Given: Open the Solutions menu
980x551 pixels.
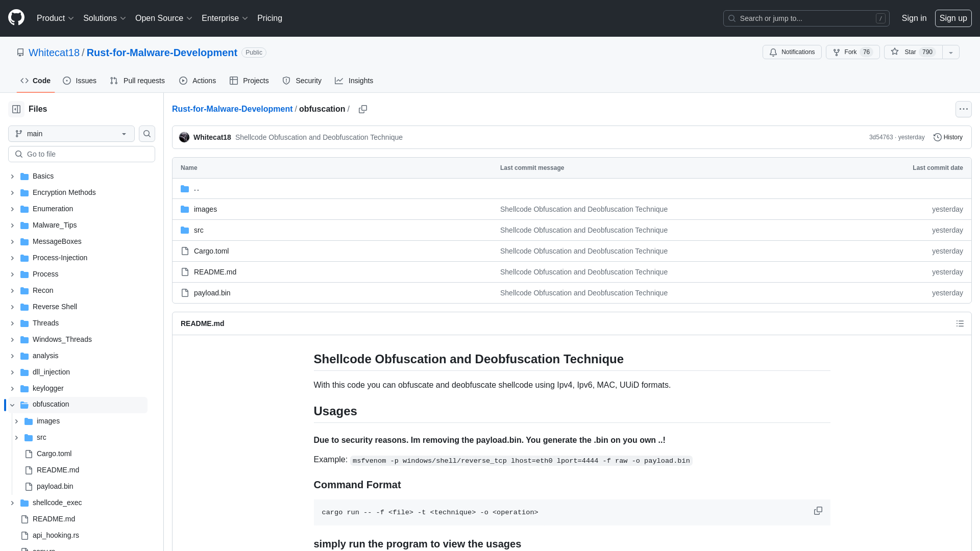Looking at the screenshot, I should point(104,18).
